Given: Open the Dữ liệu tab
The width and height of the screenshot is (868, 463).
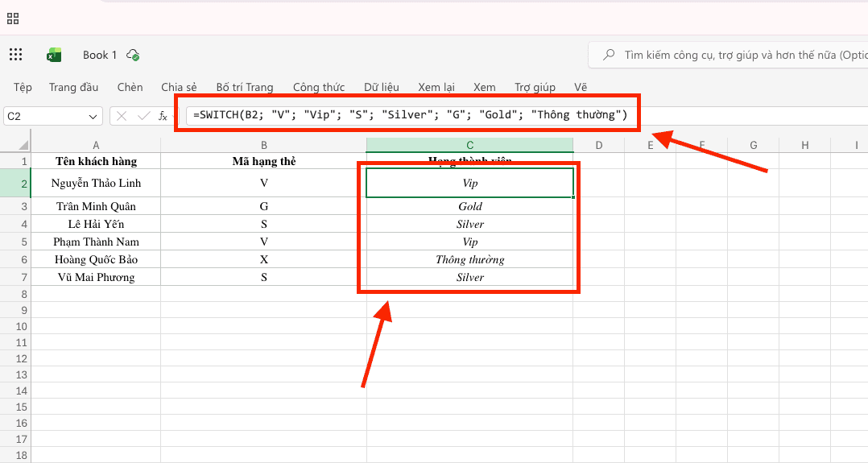Looking at the screenshot, I should 382,87.
